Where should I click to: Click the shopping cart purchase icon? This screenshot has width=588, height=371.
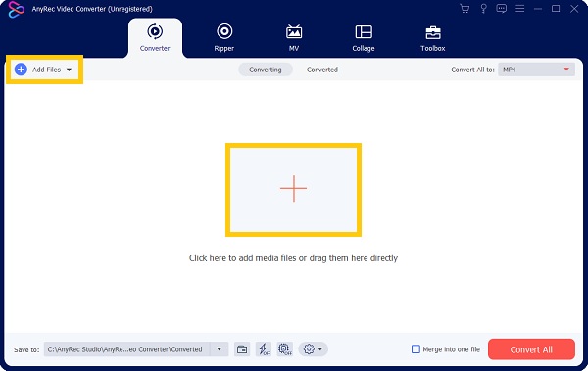pyautogui.click(x=465, y=9)
